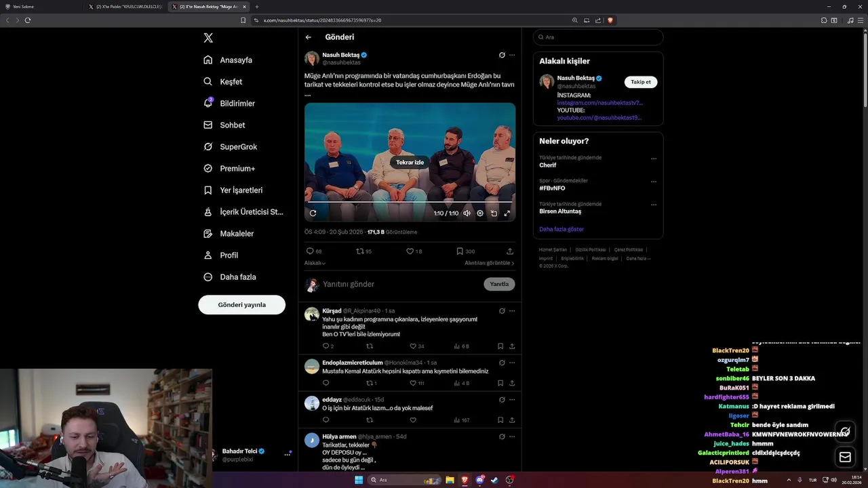Switch to Yeni Sekme browser tab
Screen dimensions: 868x488
click(x=42, y=7)
